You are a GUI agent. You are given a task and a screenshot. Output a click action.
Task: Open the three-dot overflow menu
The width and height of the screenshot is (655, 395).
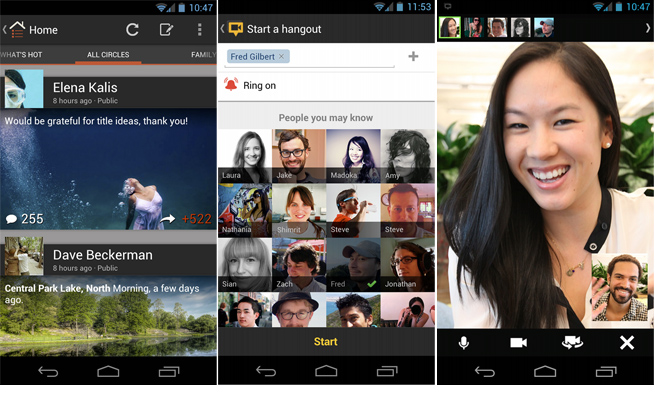click(200, 30)
